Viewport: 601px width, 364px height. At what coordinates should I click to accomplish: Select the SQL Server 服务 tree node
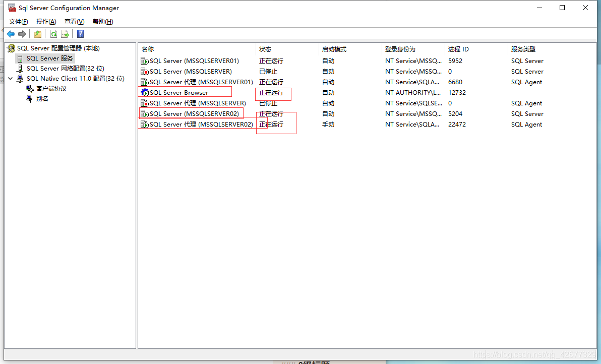[49, 58]
